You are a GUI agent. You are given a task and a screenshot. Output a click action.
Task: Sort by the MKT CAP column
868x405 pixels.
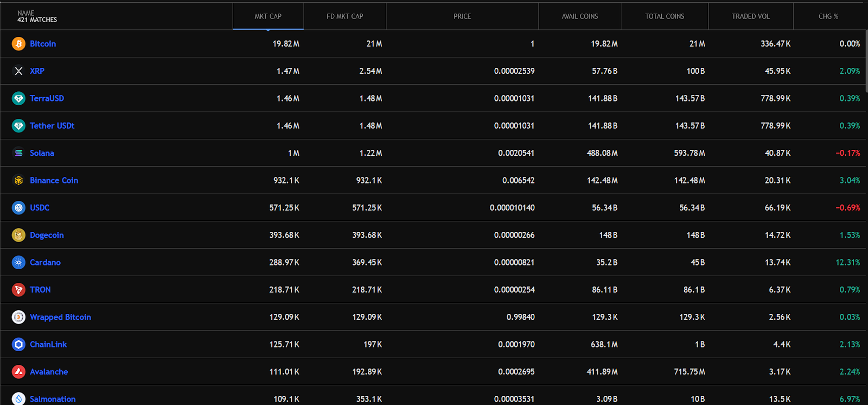coord(268,16)
